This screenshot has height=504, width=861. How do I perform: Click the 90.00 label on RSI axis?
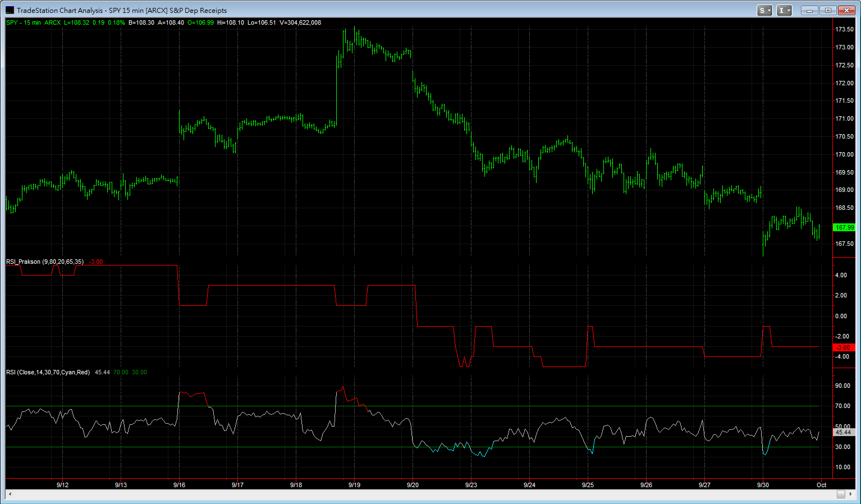tap(842, 386)
